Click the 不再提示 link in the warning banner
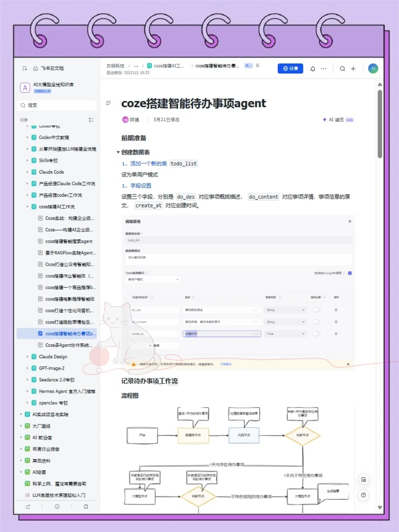Screen dimensions: 399x532 coord(226,364)
